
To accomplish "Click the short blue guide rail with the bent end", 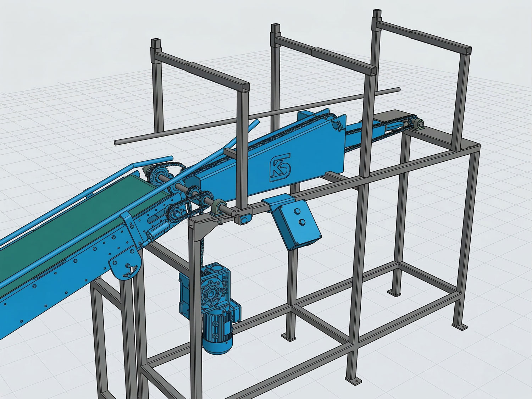I will [152, 162].
